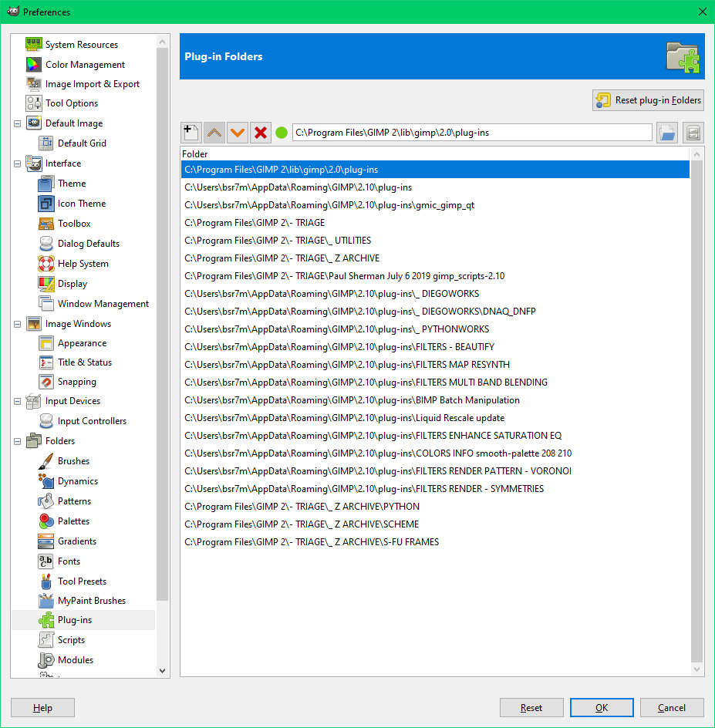Move selected folder up arrow
This screenshot has width=715, height=728.
click(214, 133)
